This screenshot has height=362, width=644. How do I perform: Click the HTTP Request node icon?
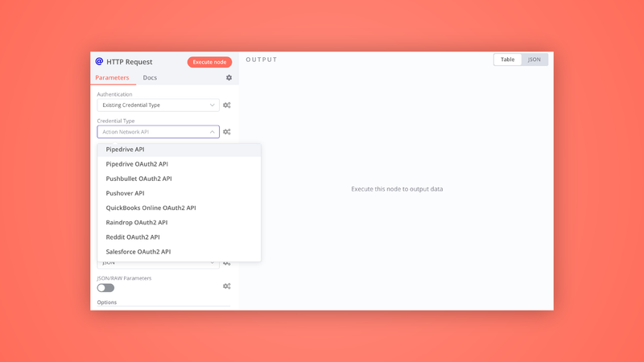99,62
